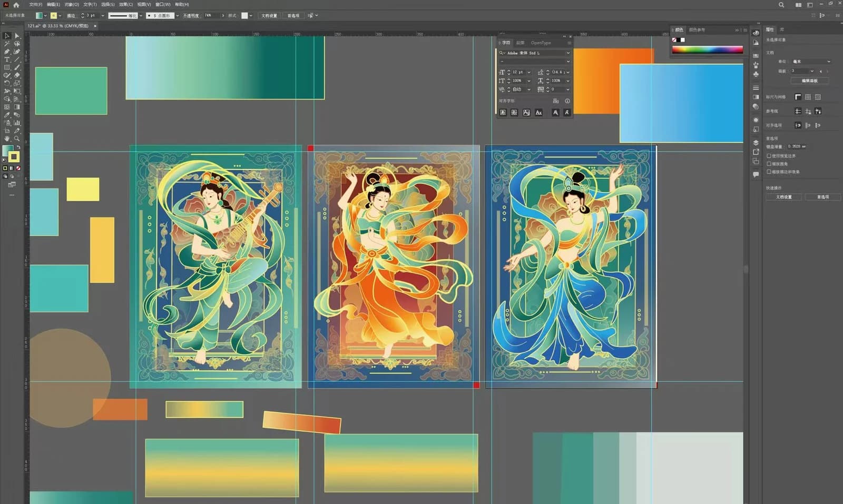Click 文档设置 button in control bar
Image resolution: width=843 pixels, height=504 pixels.
tap(269, 15)
